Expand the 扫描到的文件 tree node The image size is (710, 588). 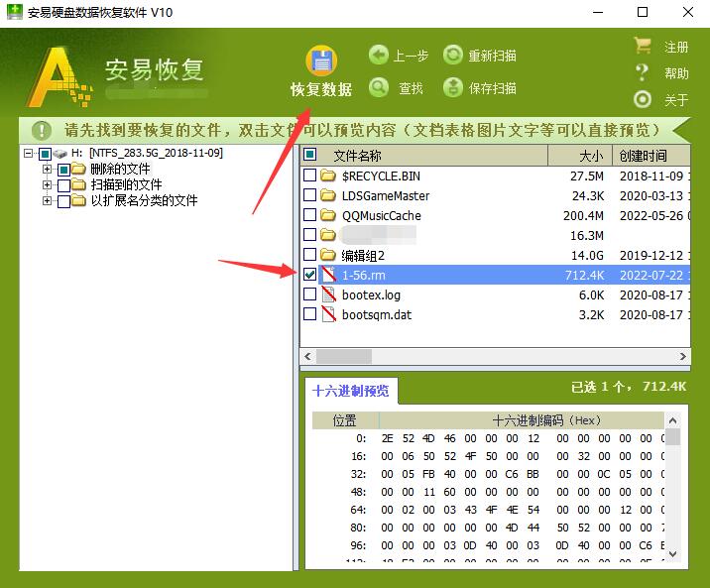47,184
